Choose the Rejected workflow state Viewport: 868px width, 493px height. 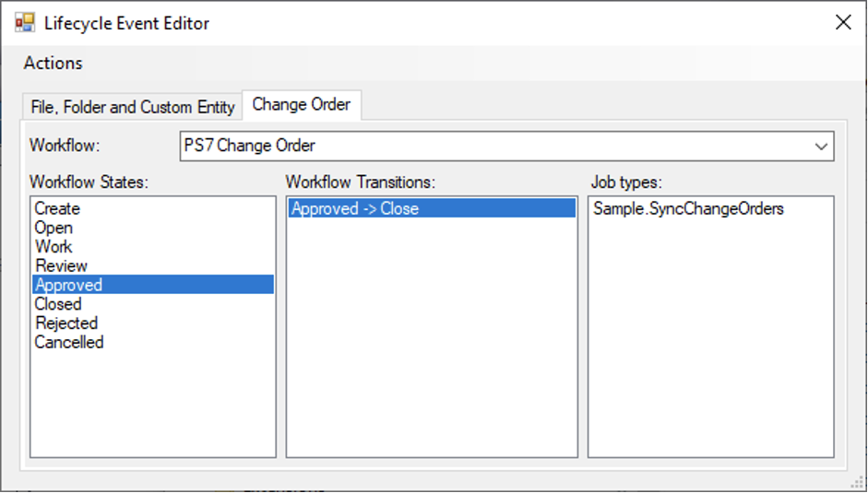coord(65,323)
